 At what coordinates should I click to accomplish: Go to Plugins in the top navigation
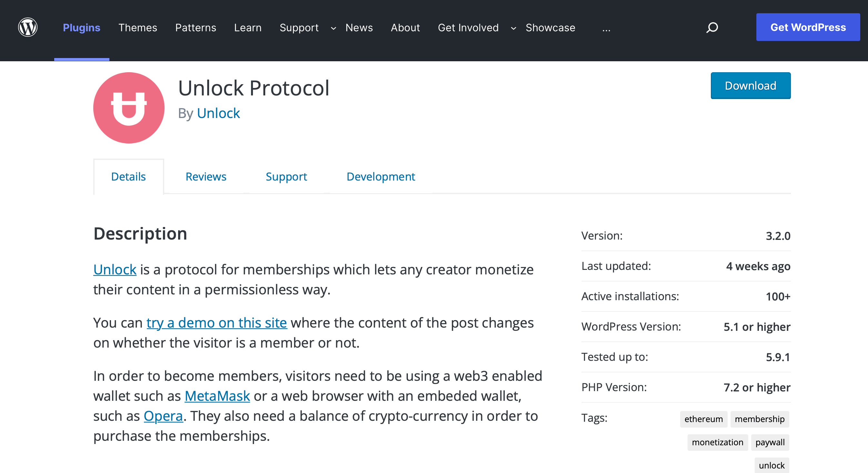[x=82, y=28]
